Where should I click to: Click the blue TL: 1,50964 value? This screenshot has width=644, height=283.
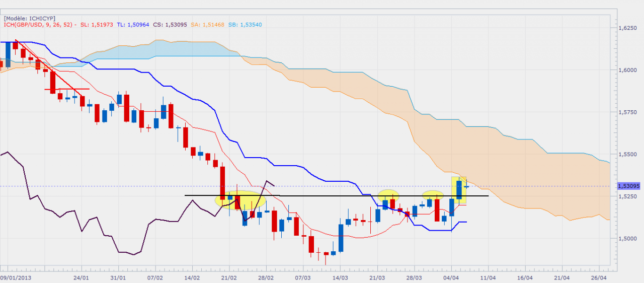(x=133, y=25)
